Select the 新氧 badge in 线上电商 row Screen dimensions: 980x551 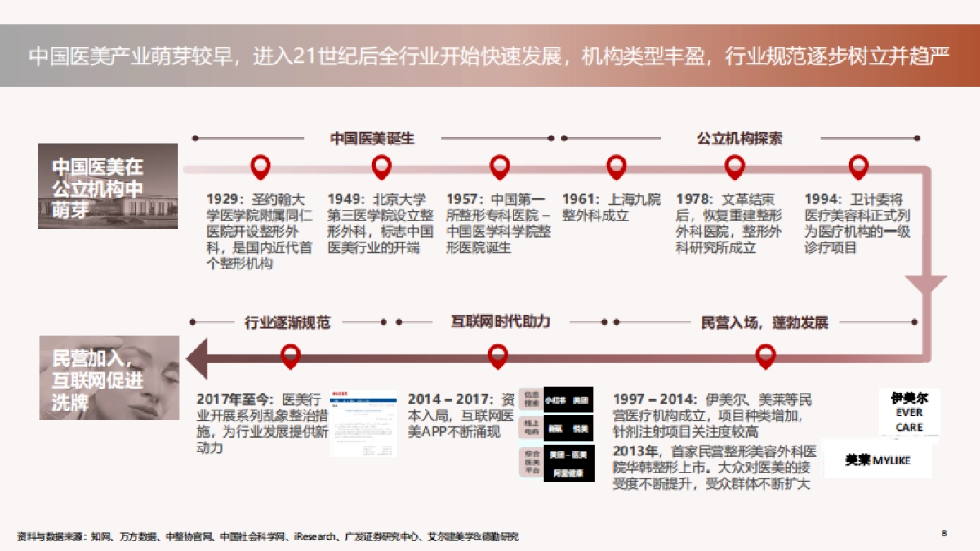click(x=555, y=429)
